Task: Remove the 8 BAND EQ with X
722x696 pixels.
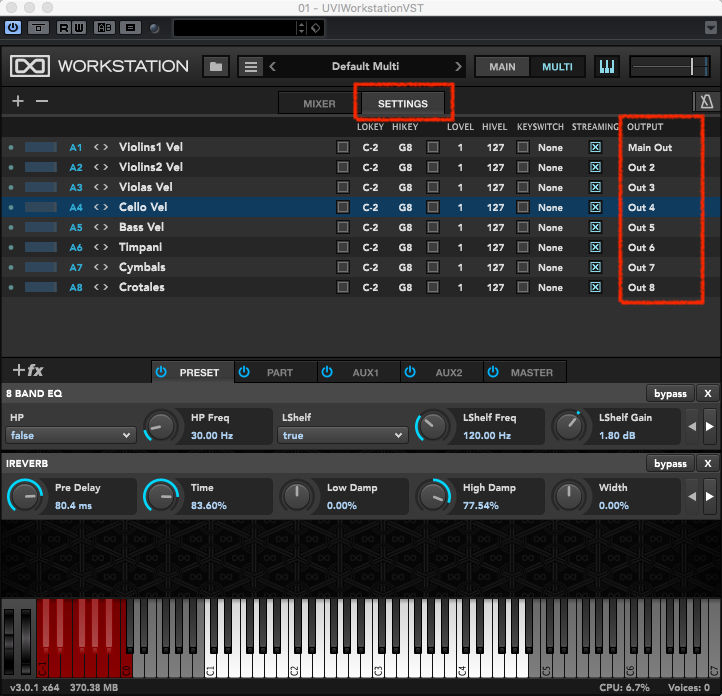Action: (708, 394)
